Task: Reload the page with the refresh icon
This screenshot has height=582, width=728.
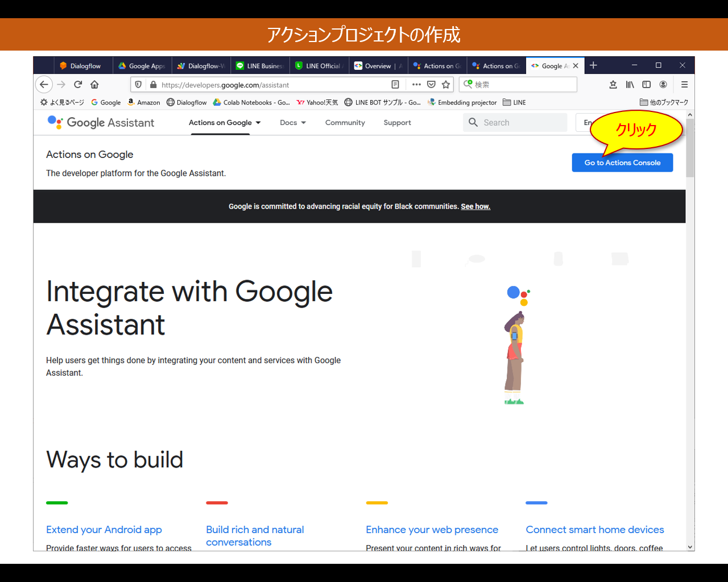Action: tap(78, 84)
